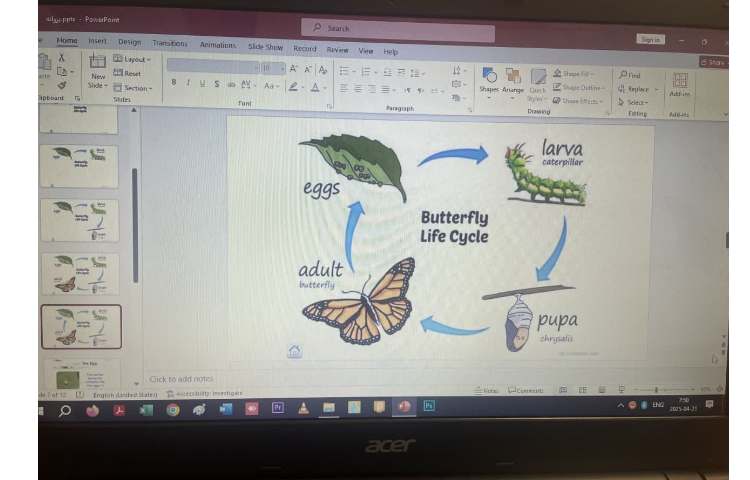750x480 pixels.
Task: Open the Add-ins icon
Action: 680,84
